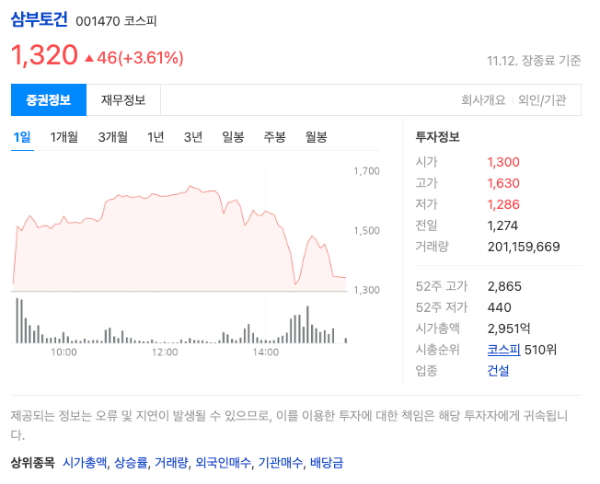
Task: Click the 1,300 y-axis label
Action: [x=367, y=290]
